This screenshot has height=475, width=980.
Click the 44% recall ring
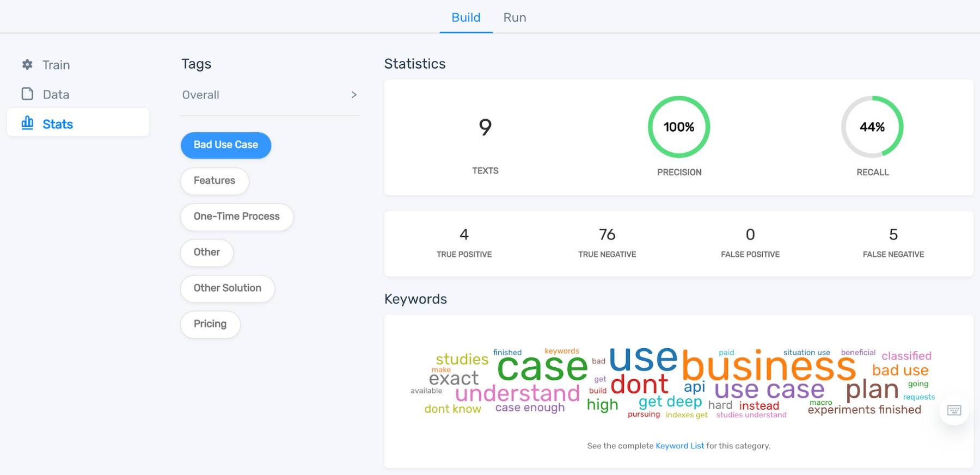(x=872, y=127)
